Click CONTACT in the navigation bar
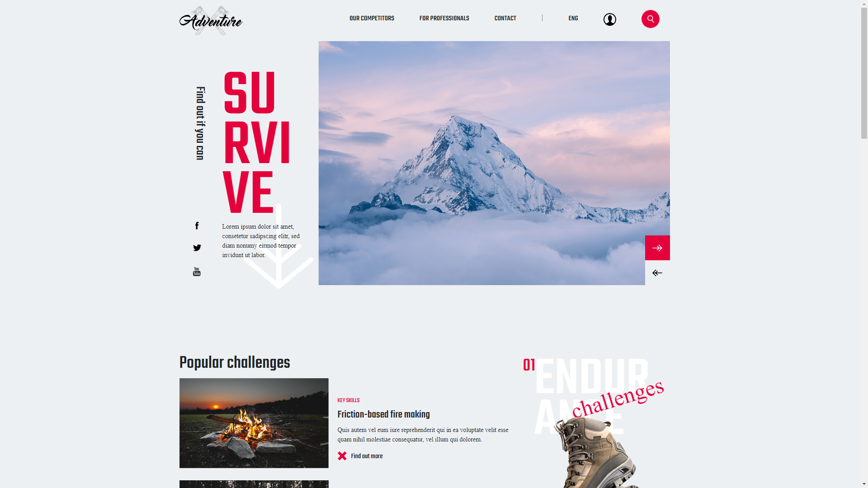868x488 pixels. coord(505,18)
